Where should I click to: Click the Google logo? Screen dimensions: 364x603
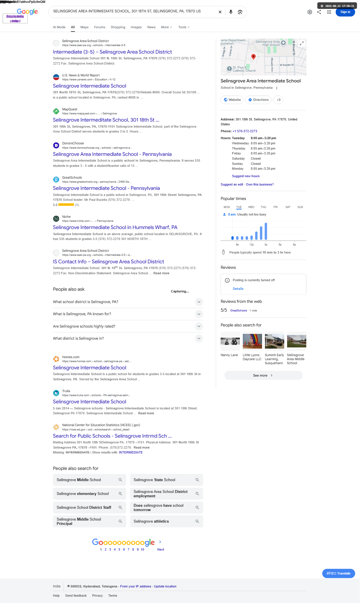click(27, 12)
